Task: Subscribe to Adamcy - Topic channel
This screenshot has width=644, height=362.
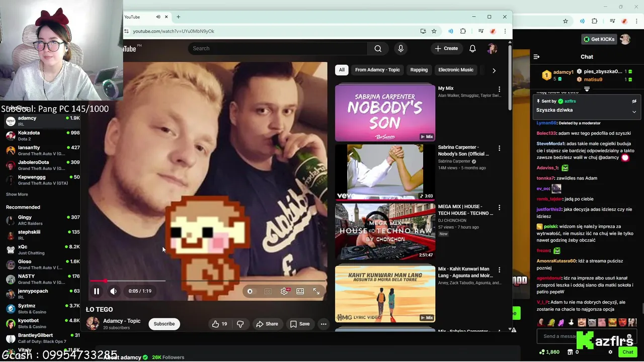Action: [x=164, y=324]
